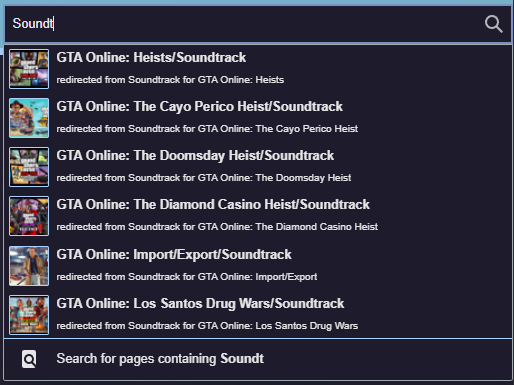514x385 pixels.
Task: Open the GTA Online: Heists/Soundtrack suggestion title
Action: tap(151, 57)
